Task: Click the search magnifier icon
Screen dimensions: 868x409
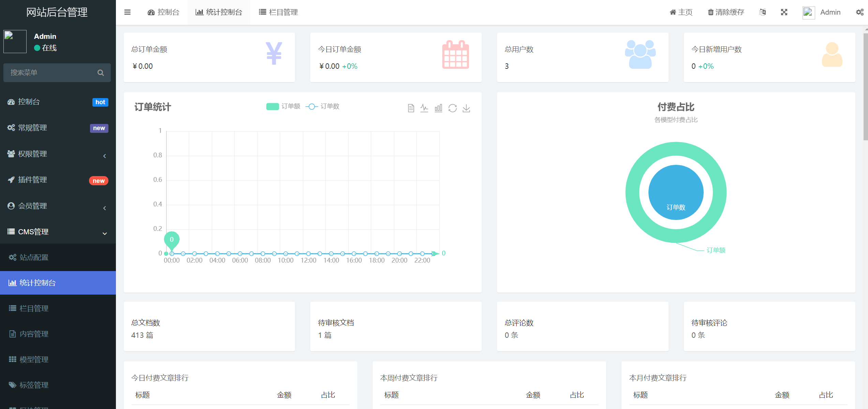Action: tap(101, 73)
